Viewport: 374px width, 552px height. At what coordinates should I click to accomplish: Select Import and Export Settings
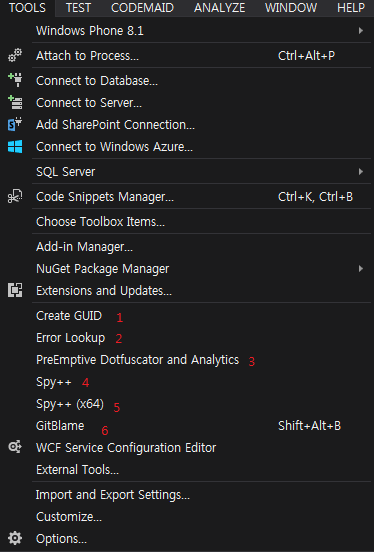click(x=113, y=495)
